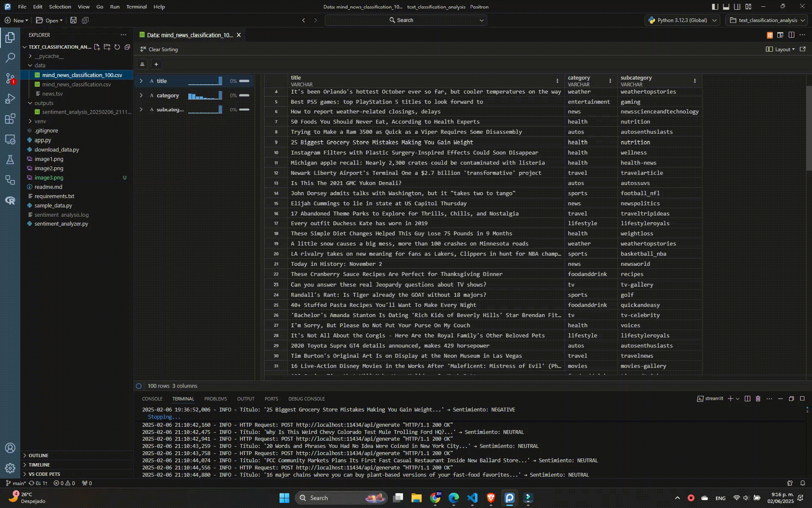This screenshot has height=508, width=812.
Task: Refresh the Explorer file tree
Action: pos(117,47)
